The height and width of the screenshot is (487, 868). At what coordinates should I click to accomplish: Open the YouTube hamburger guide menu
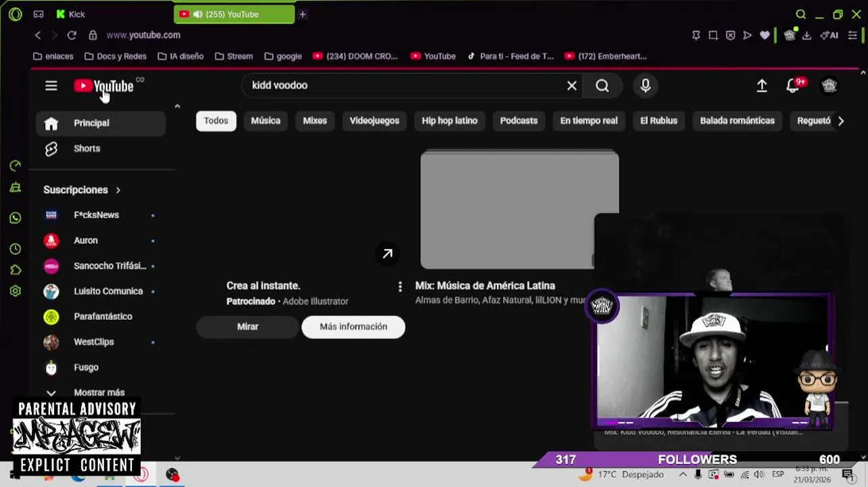pos(51,86)
